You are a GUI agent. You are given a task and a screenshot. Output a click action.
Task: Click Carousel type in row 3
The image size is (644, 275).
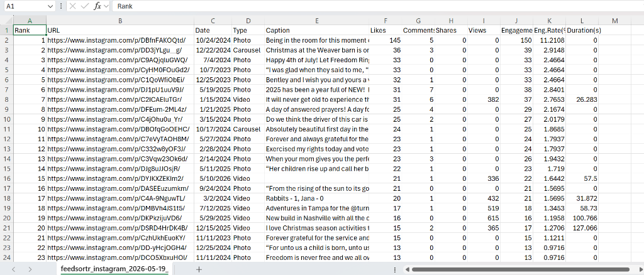click(x=248, y=50)
